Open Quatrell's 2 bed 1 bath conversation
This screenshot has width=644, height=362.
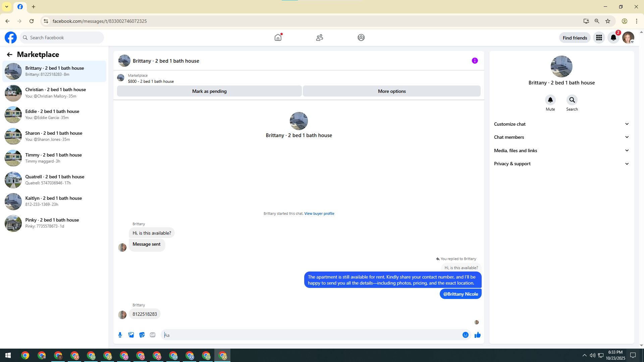54,180
